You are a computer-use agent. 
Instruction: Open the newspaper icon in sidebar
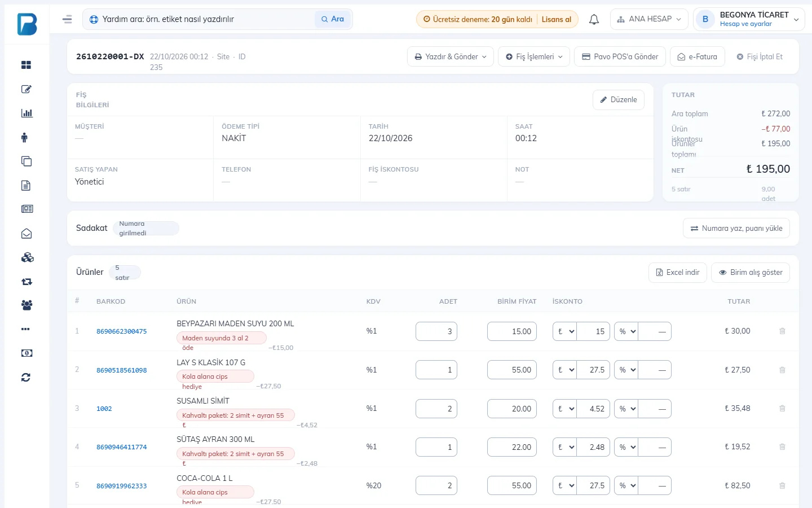(x=27, y=209)
